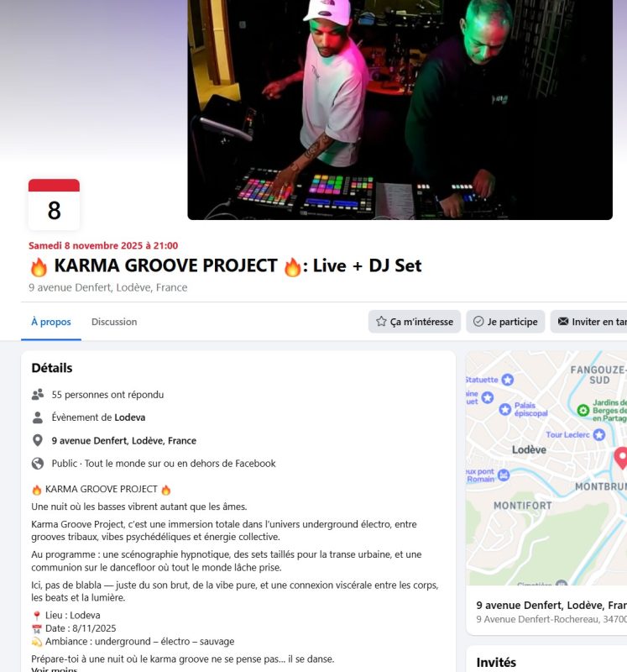This screenshot has height=672, width=627.
Task: Select the Statuette map marker
Action: click(x=508, y=380)
